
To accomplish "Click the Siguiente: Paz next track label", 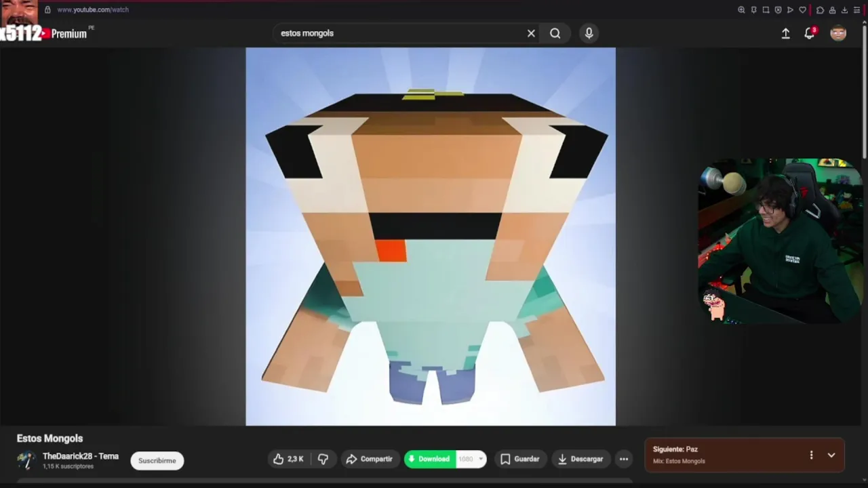I will pyautogui.click(x=675, y=449).
